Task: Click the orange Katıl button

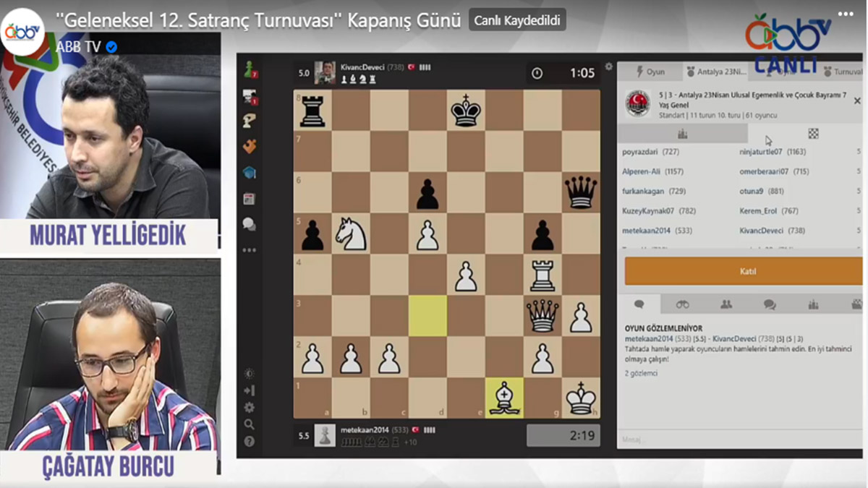Action: click(743, 272)
